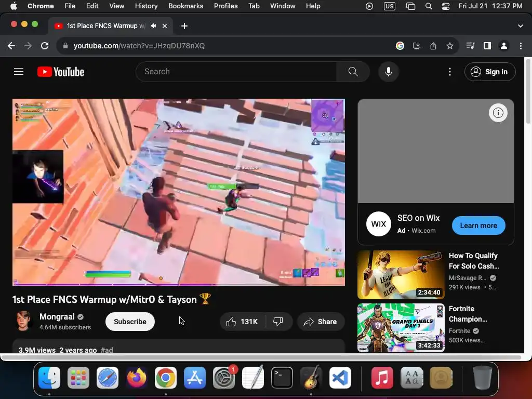
Task: Click the search magnifier button
Action: [x=353, y=72]
